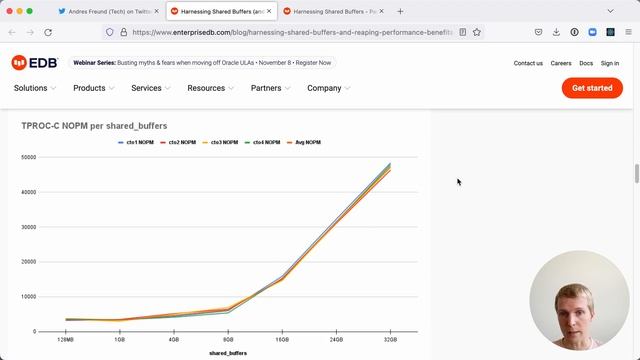Image resolution: width=640 pixels, height=360 pixels.
Task: Go back with the browser back arrow
Action: (x=12, y=32)
